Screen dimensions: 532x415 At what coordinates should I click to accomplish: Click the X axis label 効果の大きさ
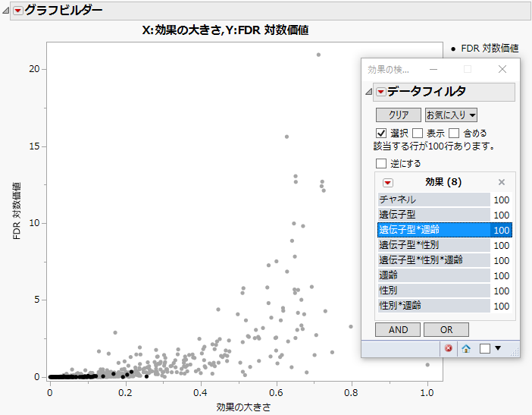(x=243, y=407)
